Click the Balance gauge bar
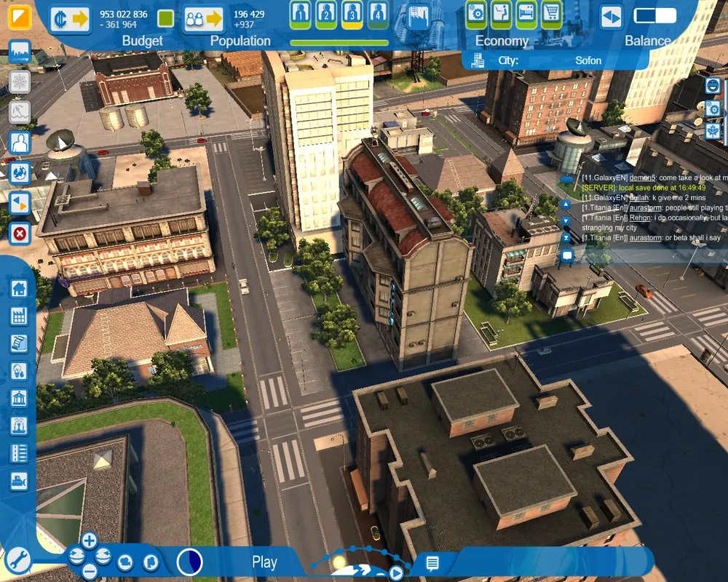Screen dimensions: 728x582 [655, 16]
